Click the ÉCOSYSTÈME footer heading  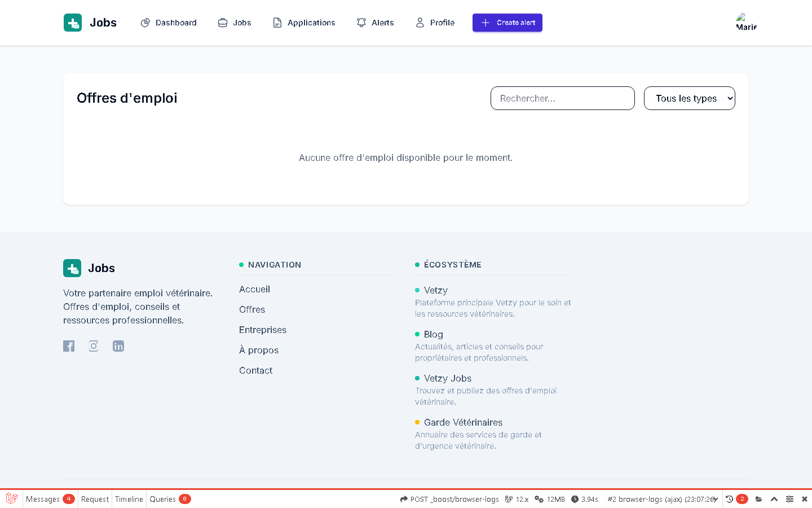tap(453, 265)
